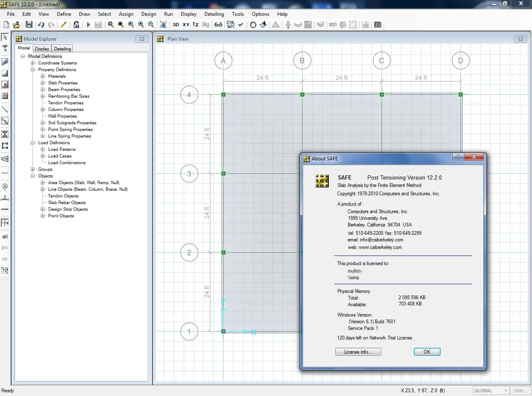Expand the Groups node
This screenshot has height=396, width=532.
[x=33, y=169]
